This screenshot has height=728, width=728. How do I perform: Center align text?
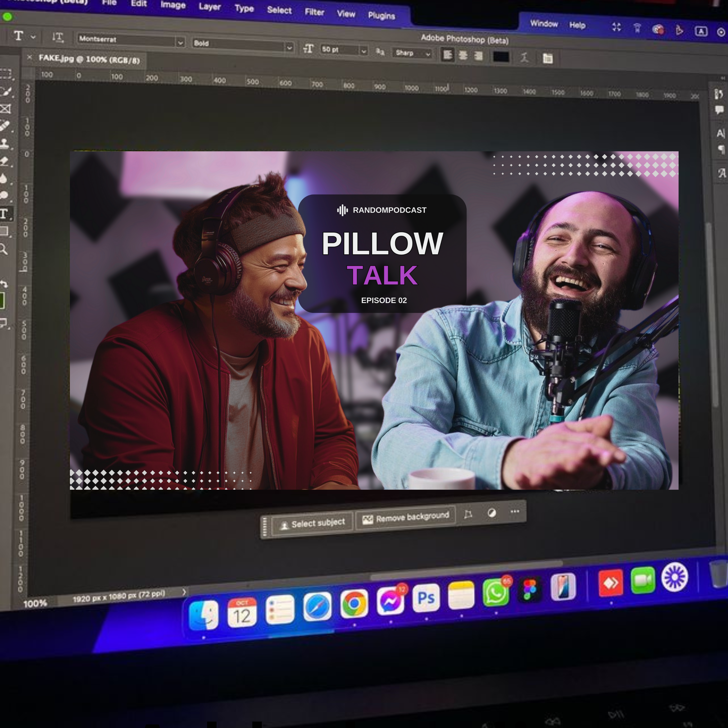point(463,56)
